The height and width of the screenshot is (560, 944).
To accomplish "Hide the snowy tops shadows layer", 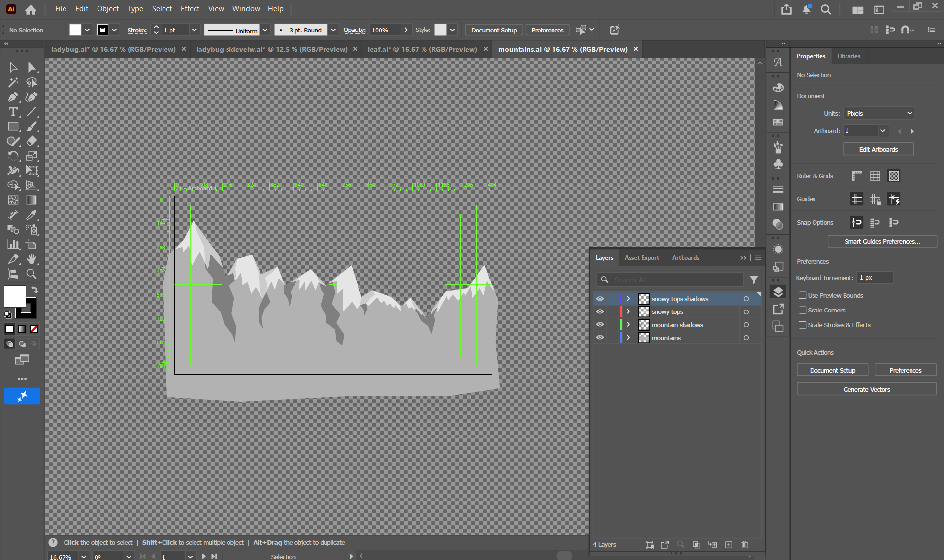I will click(x=600, y=299).
